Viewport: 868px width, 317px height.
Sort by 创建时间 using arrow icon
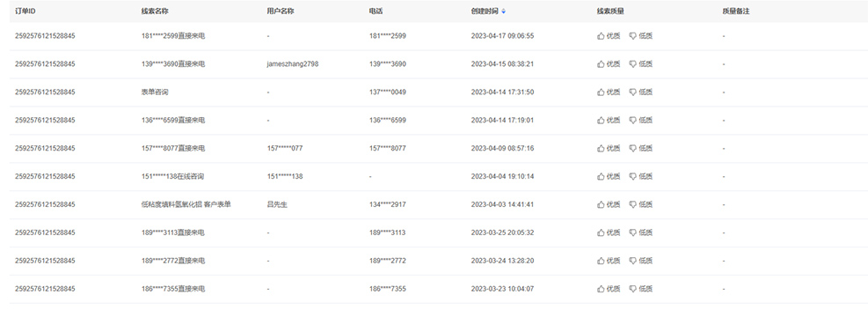click(x=503, y=11)
